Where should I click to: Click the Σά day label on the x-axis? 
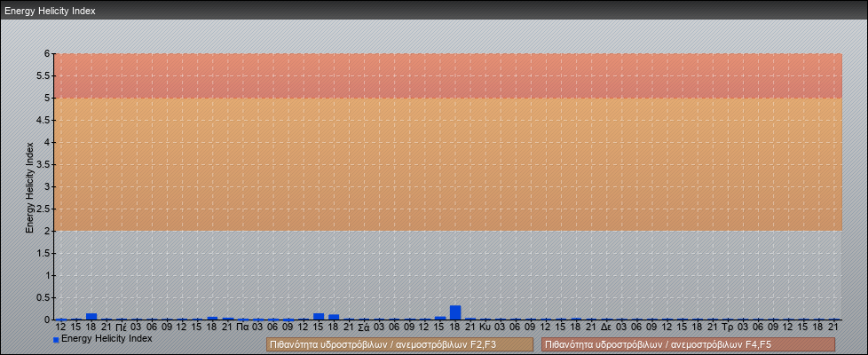point(364,327)
